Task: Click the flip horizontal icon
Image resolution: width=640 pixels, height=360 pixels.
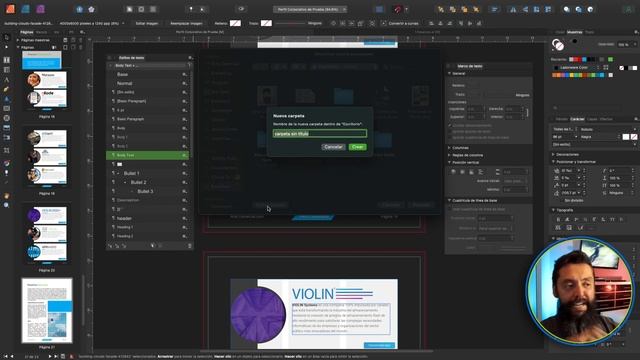Action: (x=513, y=9)
